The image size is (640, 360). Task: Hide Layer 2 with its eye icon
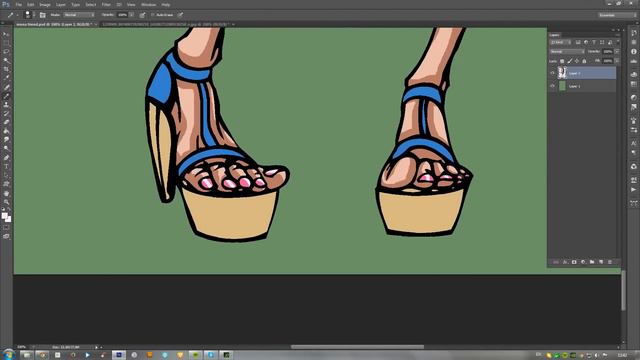(553, 73)
